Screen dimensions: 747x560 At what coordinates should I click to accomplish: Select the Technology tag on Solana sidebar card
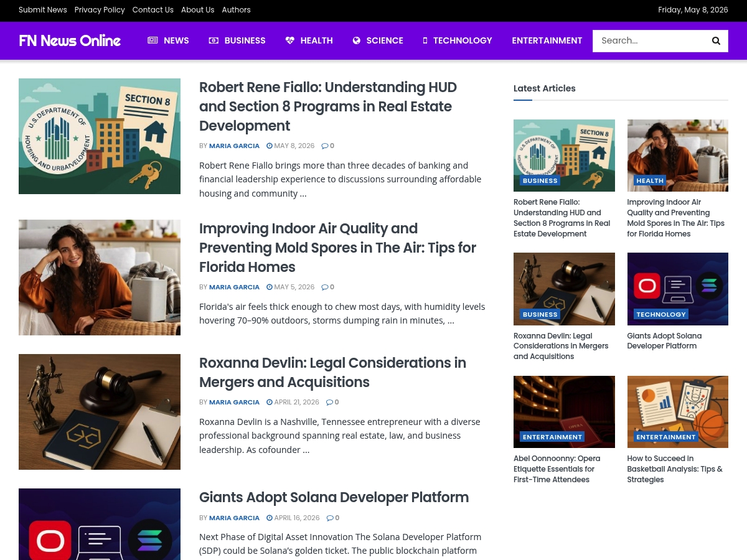(x=661, y=314)
